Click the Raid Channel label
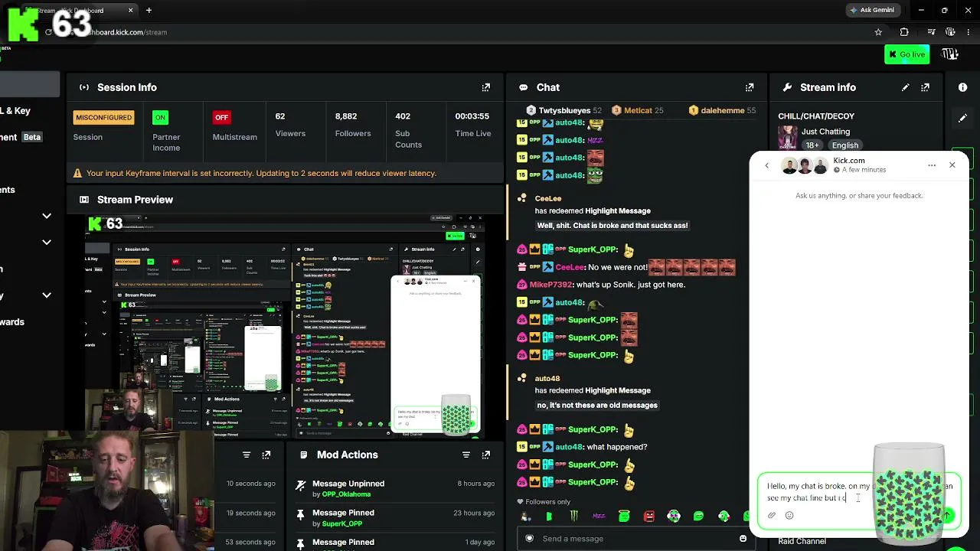The width and height of the screenshot is (980, 551). coord(802,541)
